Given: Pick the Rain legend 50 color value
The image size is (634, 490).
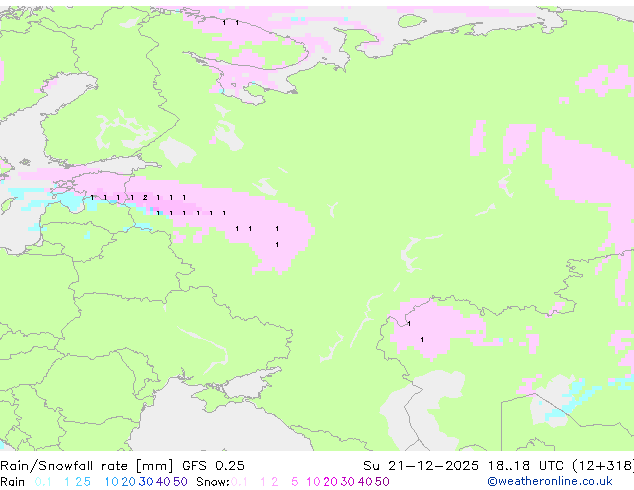Looking at the screenshot, I should point(180,482).
